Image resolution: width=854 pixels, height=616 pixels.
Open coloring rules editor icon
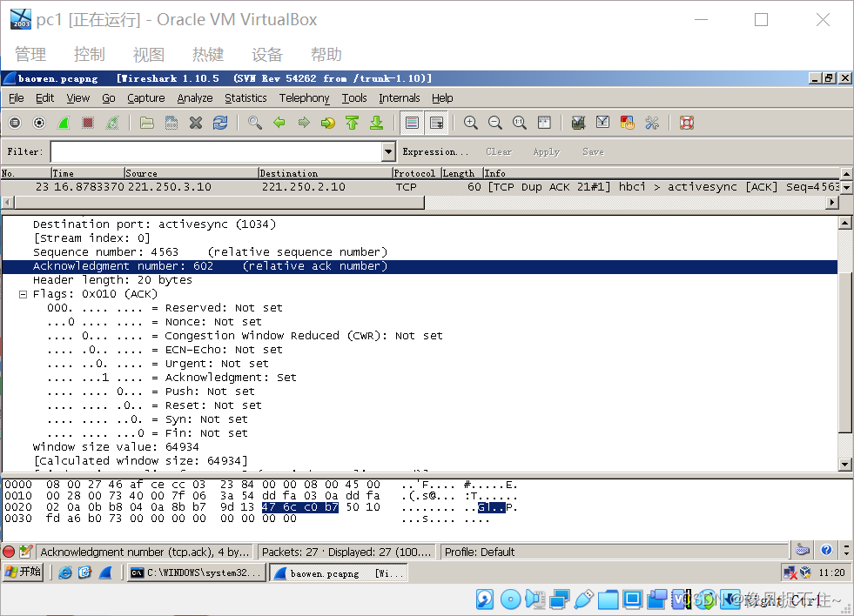627,123
